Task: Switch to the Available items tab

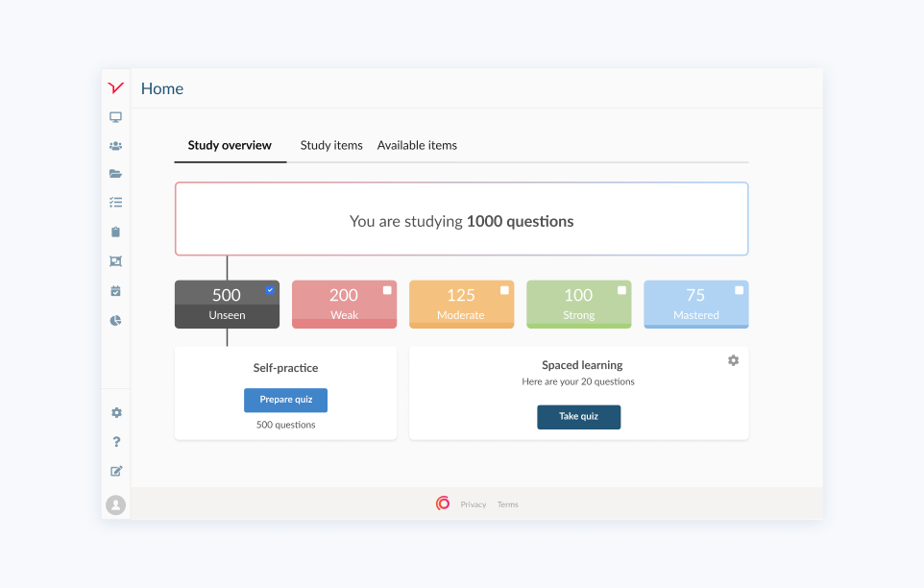Action: 417,145
